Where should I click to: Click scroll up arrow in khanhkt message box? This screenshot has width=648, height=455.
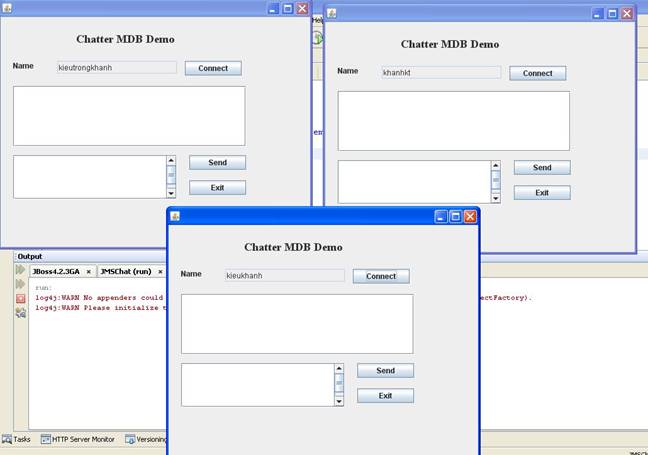496,165
